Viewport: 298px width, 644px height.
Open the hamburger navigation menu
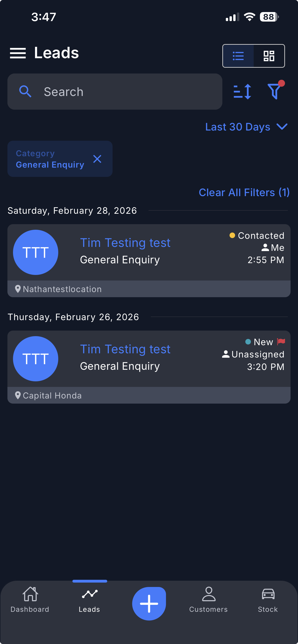point(18,53)
